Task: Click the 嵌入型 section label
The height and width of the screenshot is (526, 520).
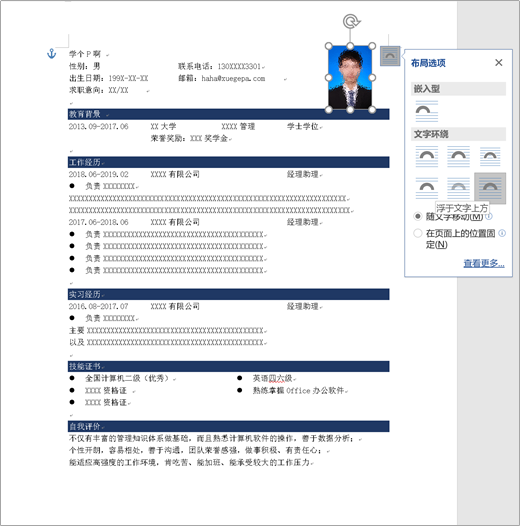Action: point(426,89)
